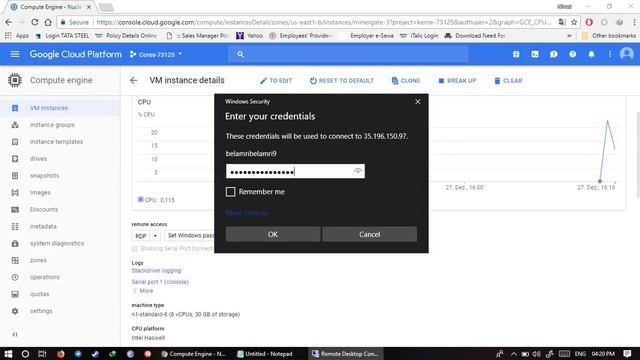Open the RDP dropdown arrow
This screenshot has height=360, width=640.
pyautogui.click(x=155, y=236)
